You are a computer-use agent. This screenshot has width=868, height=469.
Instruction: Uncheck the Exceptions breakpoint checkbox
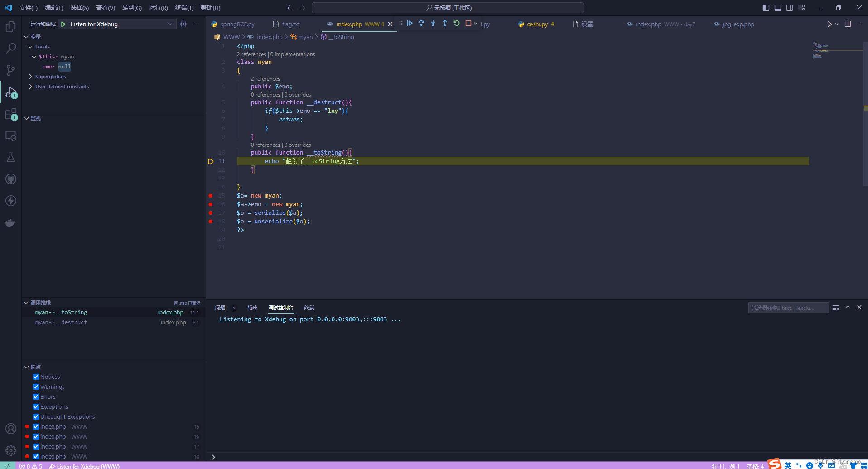(x=36, y=406)
